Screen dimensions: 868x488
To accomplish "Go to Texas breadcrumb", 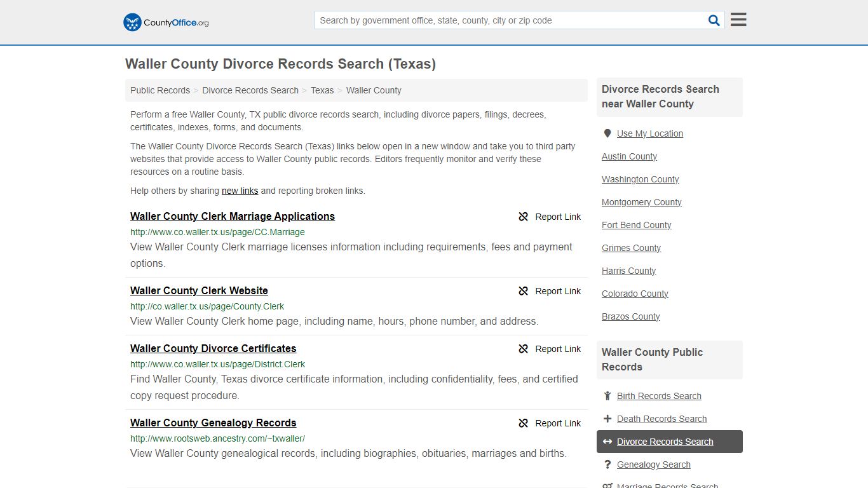I will [x=322, y=90].
